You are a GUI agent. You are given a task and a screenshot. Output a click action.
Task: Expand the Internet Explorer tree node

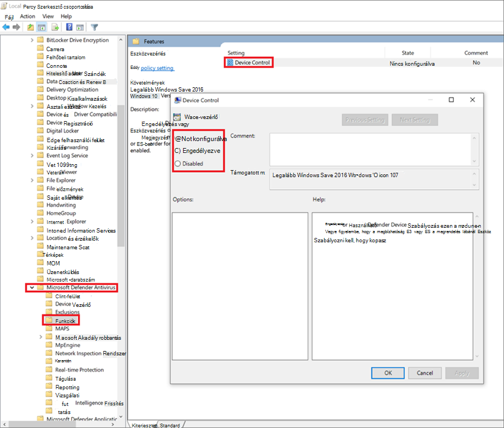click(x=32, y=221)
